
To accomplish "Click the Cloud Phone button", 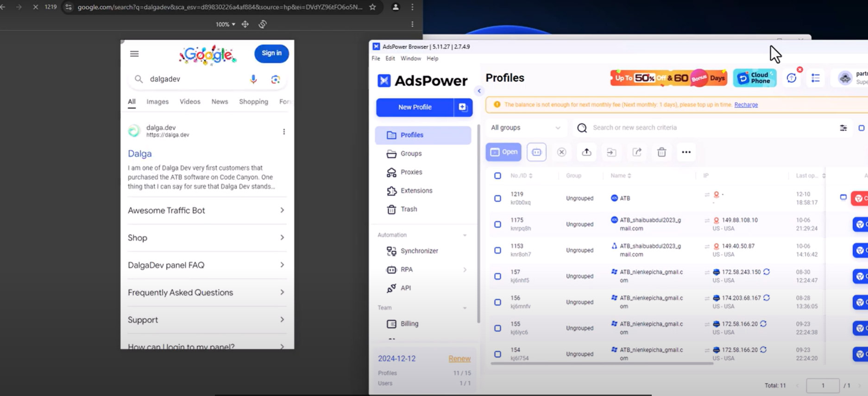I will (755, 78).
